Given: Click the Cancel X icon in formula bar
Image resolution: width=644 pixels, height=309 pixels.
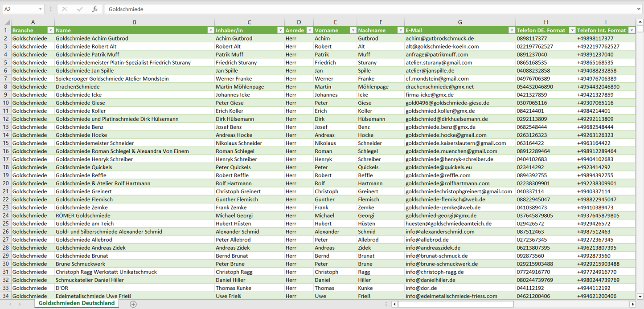Looking at the screenshot, I should (x=65, y=9).
